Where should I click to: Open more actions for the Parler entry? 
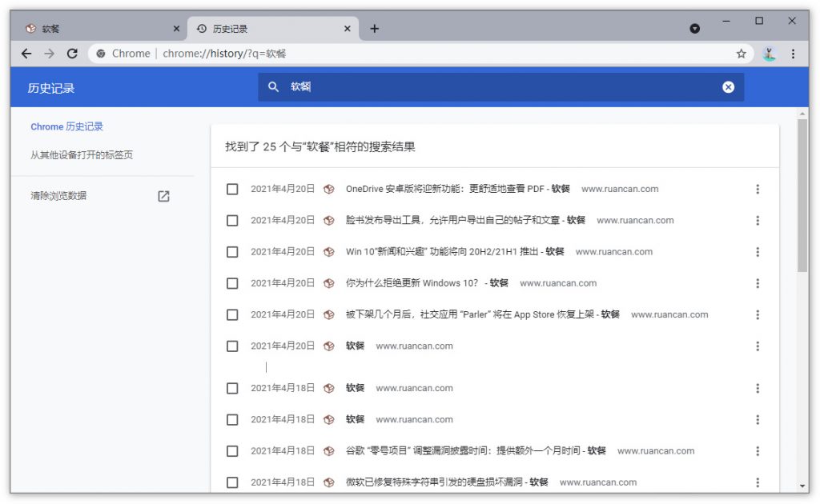(758, 315)
